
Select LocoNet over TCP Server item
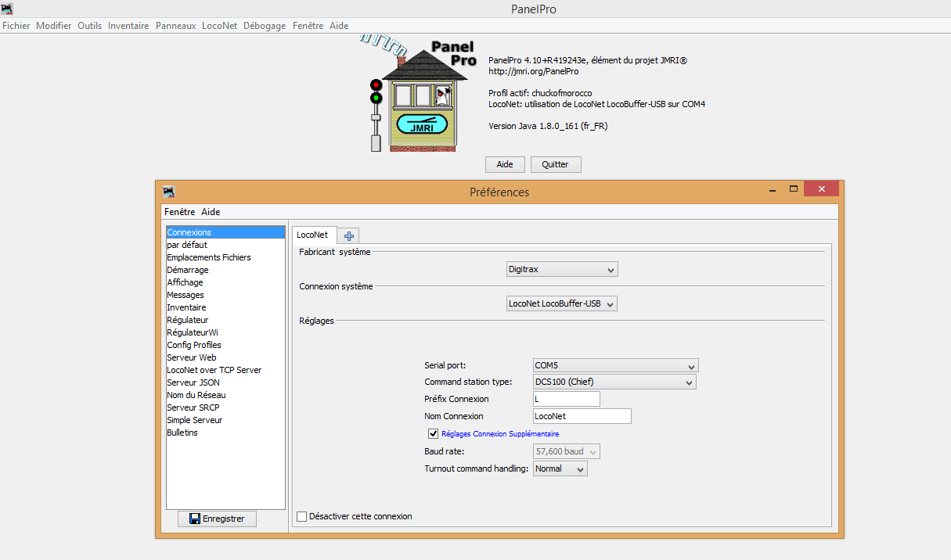tap(225, 370)
